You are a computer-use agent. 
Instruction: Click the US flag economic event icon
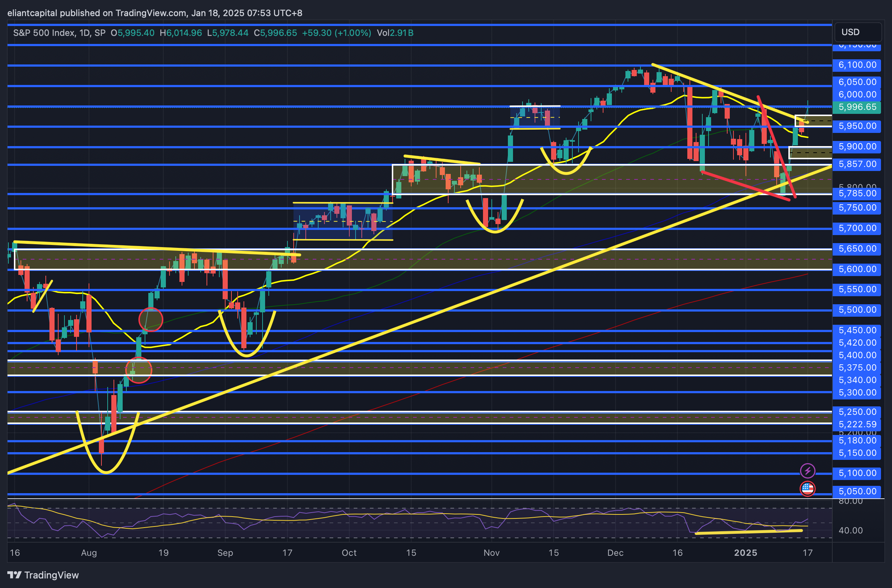(x=807, y=489)
